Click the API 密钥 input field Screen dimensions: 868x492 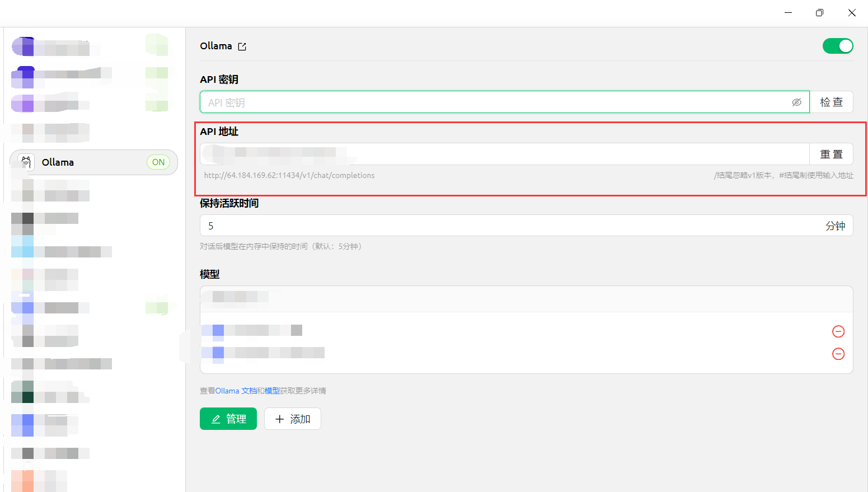pyautogui.click(x=492, y=102)
